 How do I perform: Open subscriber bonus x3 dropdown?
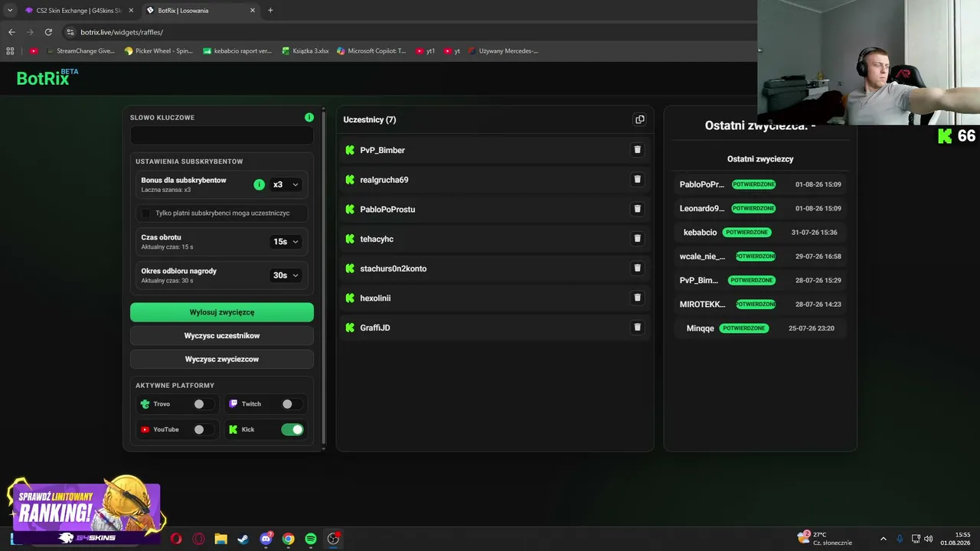pyautogui.click(x=286, y=184)
